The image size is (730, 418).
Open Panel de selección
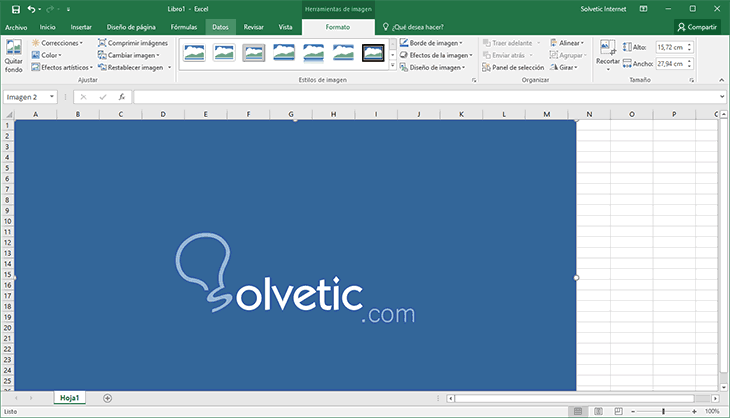[x=513, y=67]
